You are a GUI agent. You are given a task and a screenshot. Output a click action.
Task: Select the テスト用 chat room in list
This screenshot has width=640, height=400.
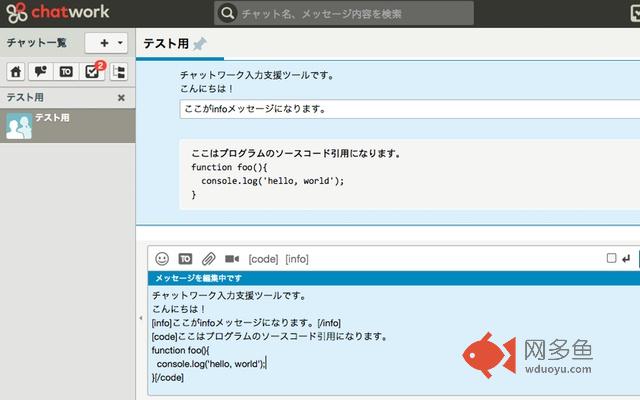click(68, 126)
